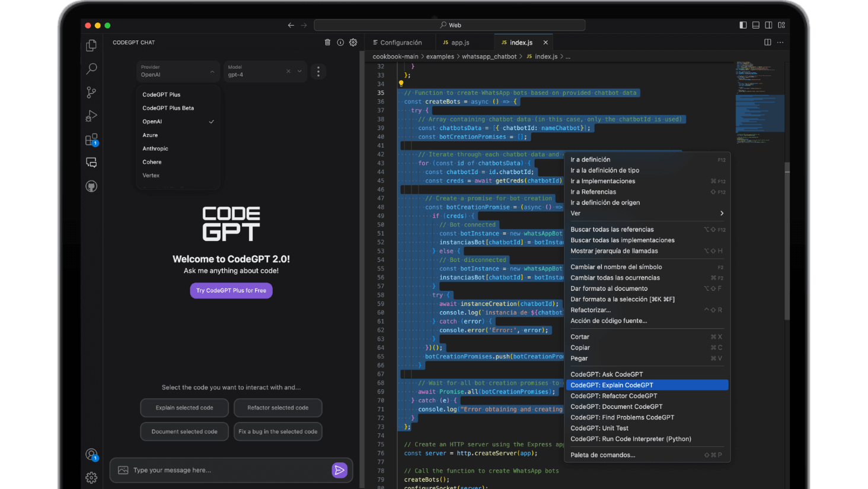Screen dimensions: 868x489
Task: Click the send message arrow button
Action: point(339,470)
